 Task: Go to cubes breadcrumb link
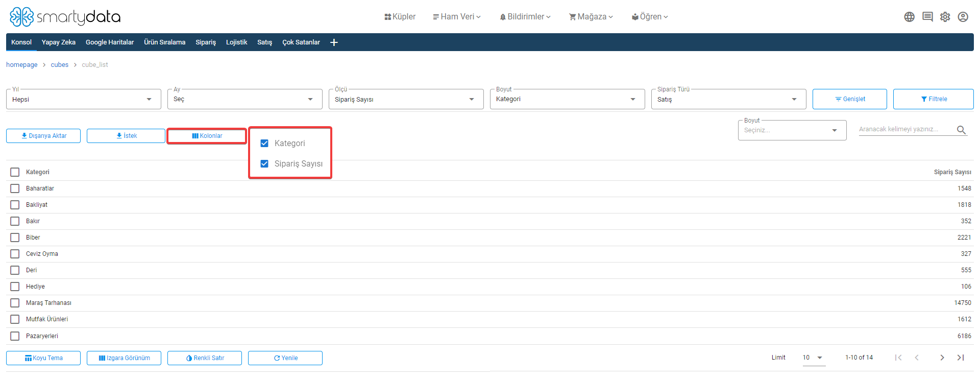pyautogui.click(x=60, y=65)
